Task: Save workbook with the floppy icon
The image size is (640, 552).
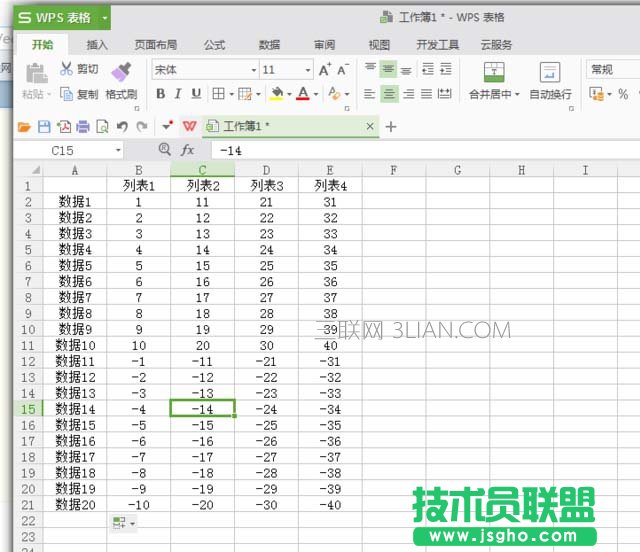Action: click(44, 127)
